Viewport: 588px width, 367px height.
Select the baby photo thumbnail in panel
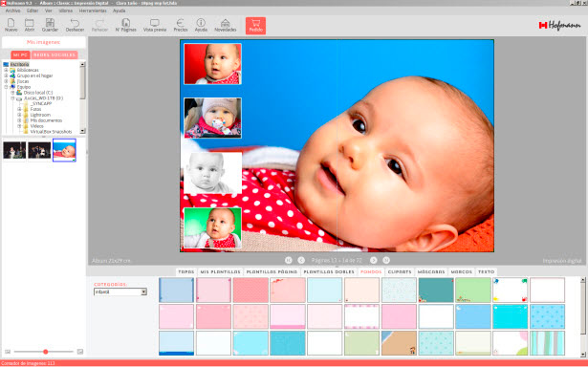[64, 150]
